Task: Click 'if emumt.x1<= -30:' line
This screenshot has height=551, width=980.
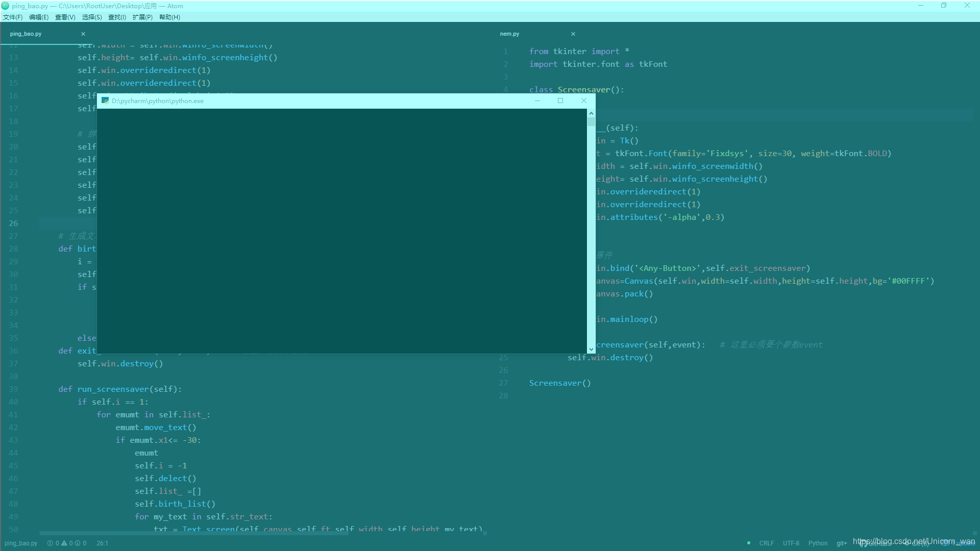Action: coord(158,440)
